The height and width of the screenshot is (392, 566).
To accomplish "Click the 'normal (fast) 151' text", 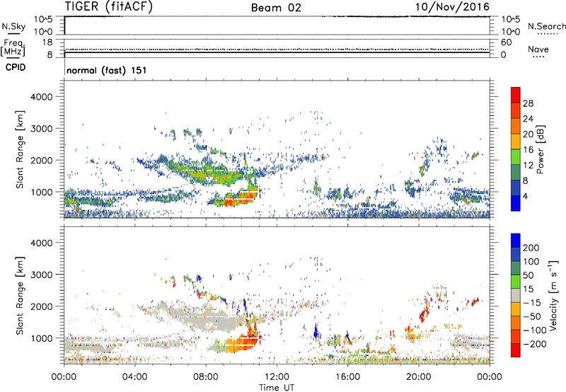I will pyautogui.click(x=107, y=70).
